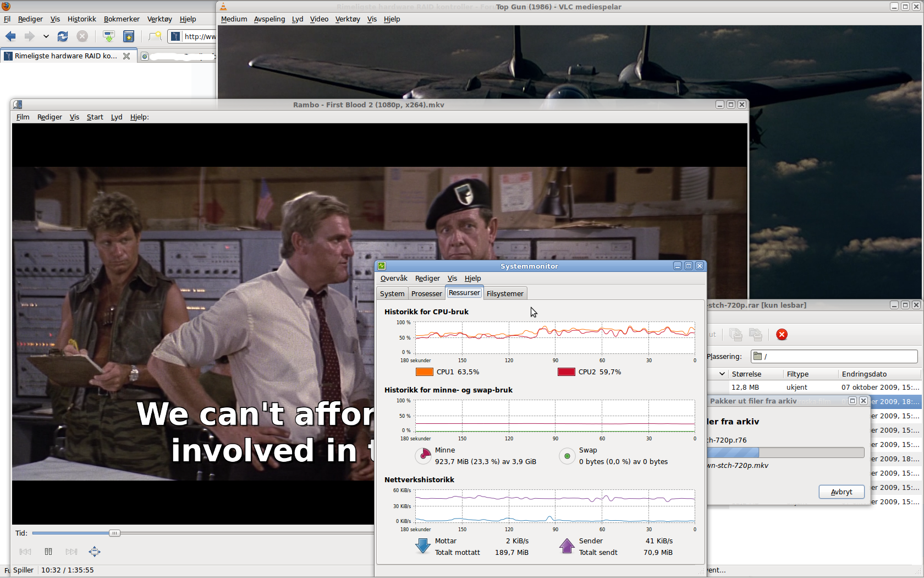Open the Firefox Historikk menu

82,19
